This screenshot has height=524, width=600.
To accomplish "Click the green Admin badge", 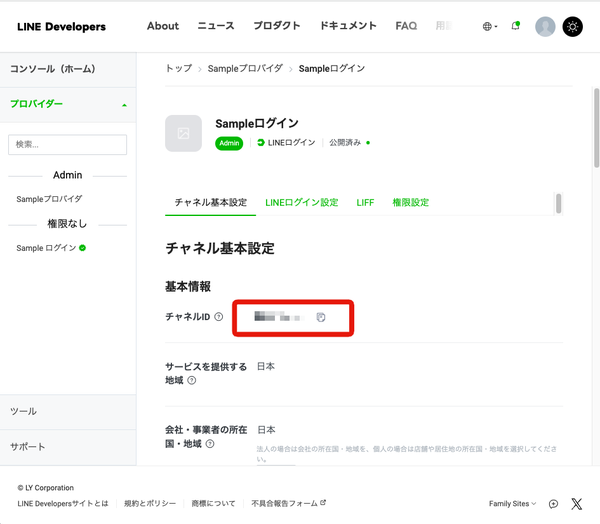I will 229,143.
